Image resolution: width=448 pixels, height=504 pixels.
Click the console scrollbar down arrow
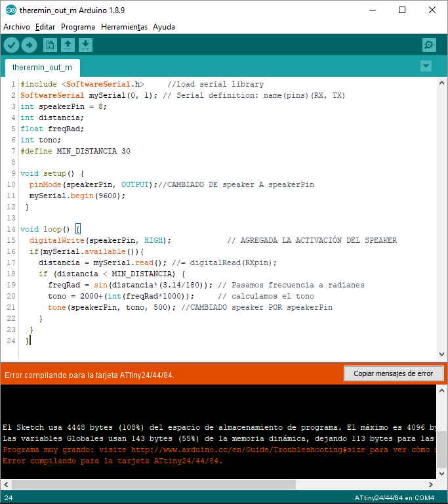441,474
